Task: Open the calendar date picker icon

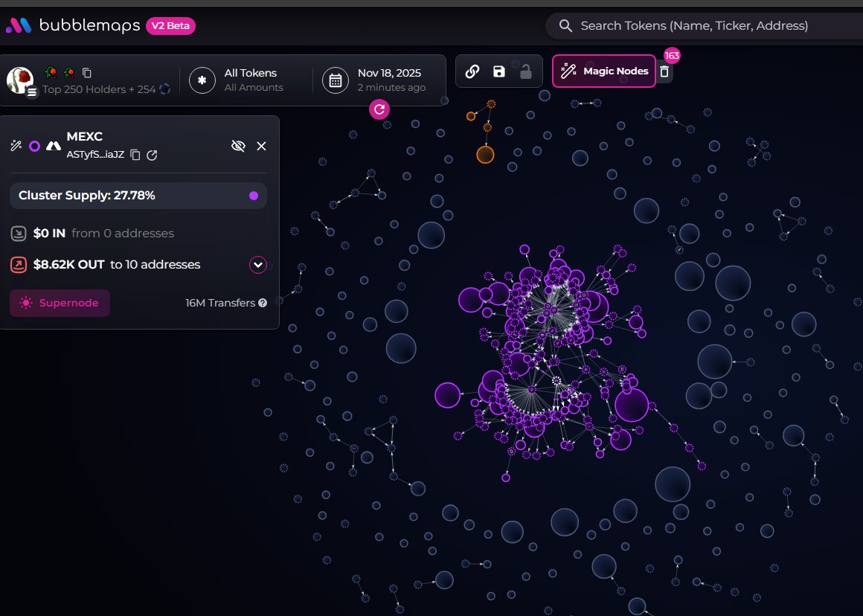Action: pos(336,80)
